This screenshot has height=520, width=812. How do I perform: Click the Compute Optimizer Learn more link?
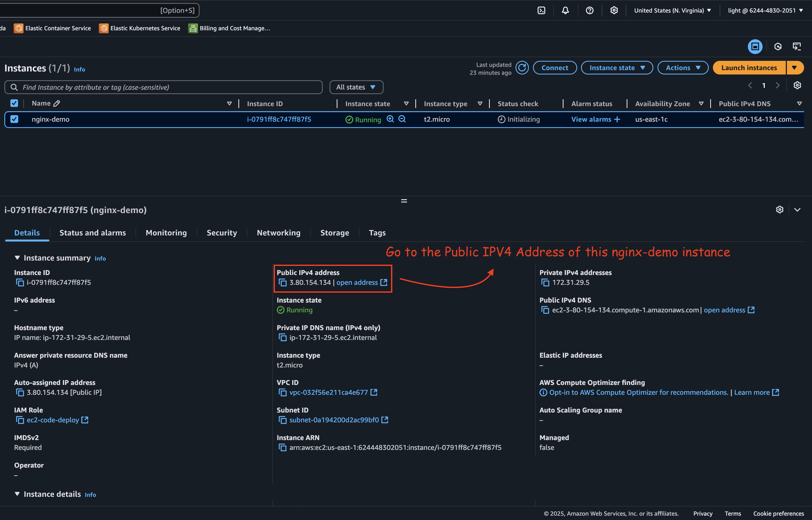pos(757,392)
